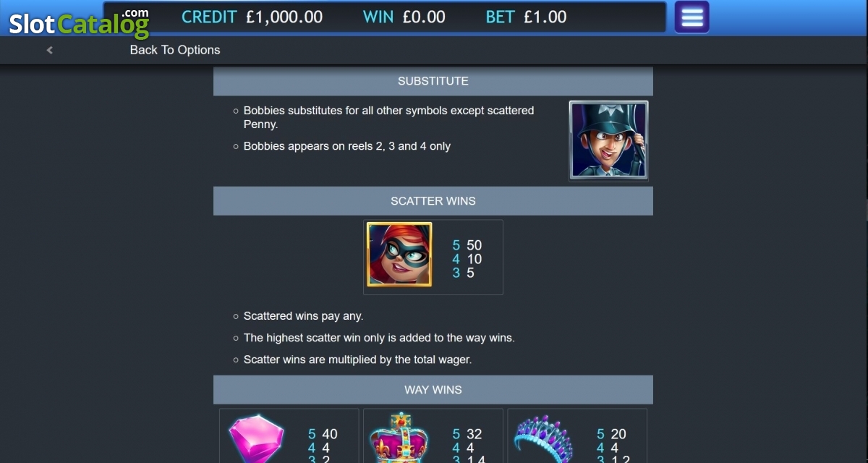
Task: Click the SCATTER WINS section header
Action: (433, 201)
